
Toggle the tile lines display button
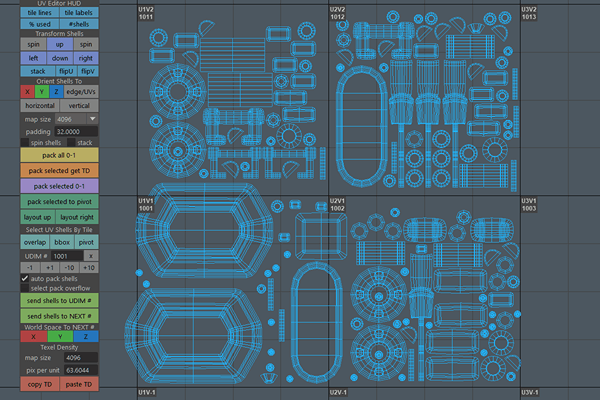(x=39, y=12)
